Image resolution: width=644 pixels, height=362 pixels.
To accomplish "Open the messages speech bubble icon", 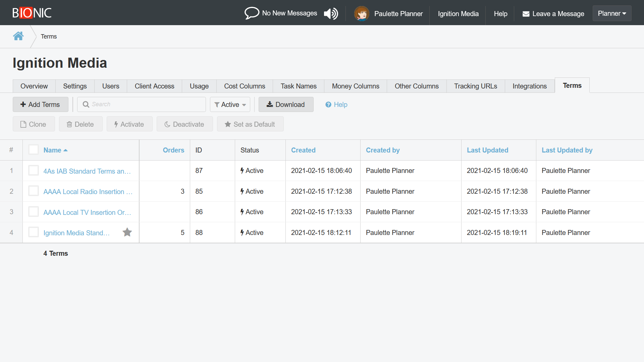I will [252, 13].
